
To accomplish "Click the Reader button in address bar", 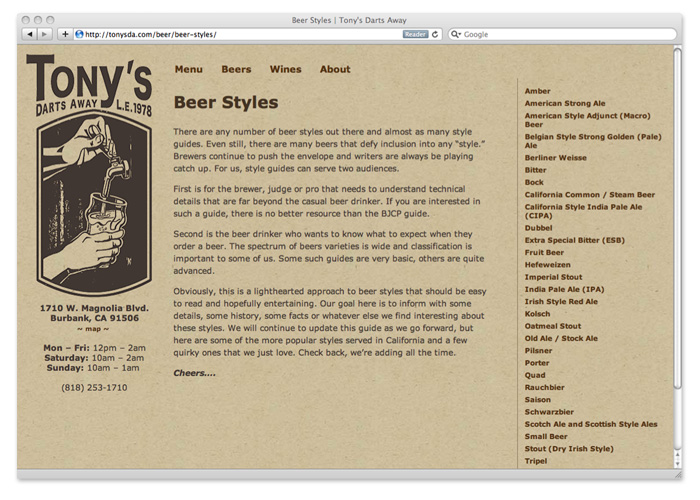I will coord(415,34).
